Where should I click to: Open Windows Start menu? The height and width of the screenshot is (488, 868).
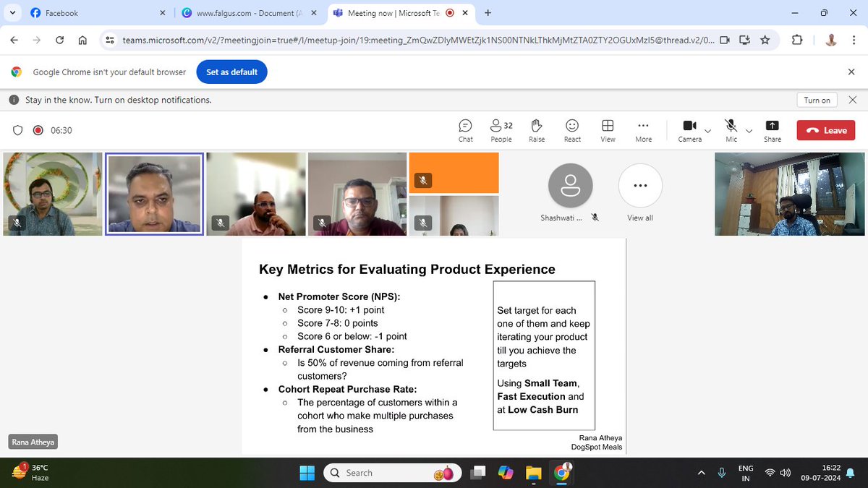[x=307, y=473]
